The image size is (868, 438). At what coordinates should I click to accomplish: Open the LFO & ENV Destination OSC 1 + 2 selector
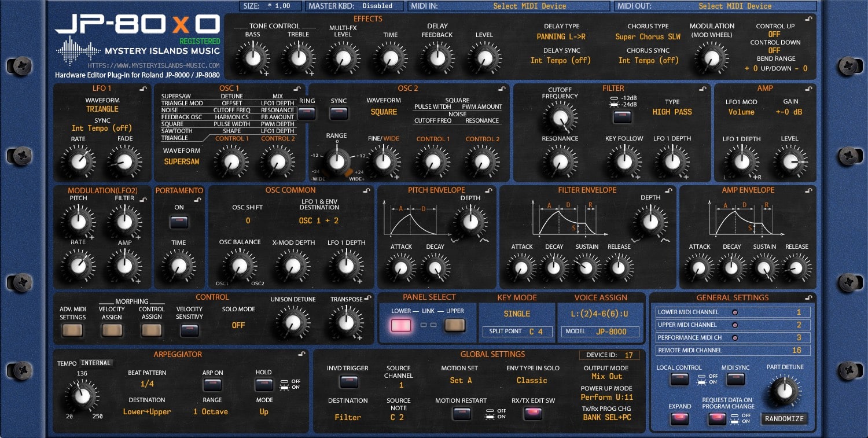coord(319,220)
